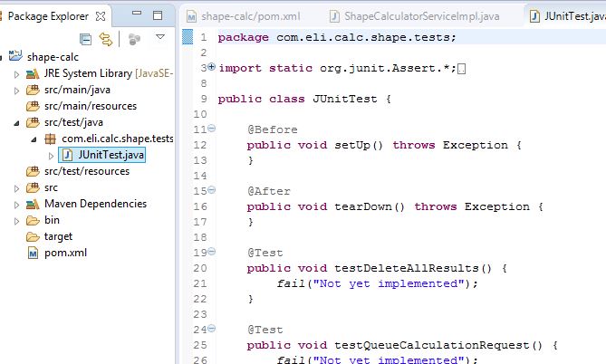Viewport: 606px width, 364px height.
Task: Collapse src/test/java source folder
Action: (16, 123)
